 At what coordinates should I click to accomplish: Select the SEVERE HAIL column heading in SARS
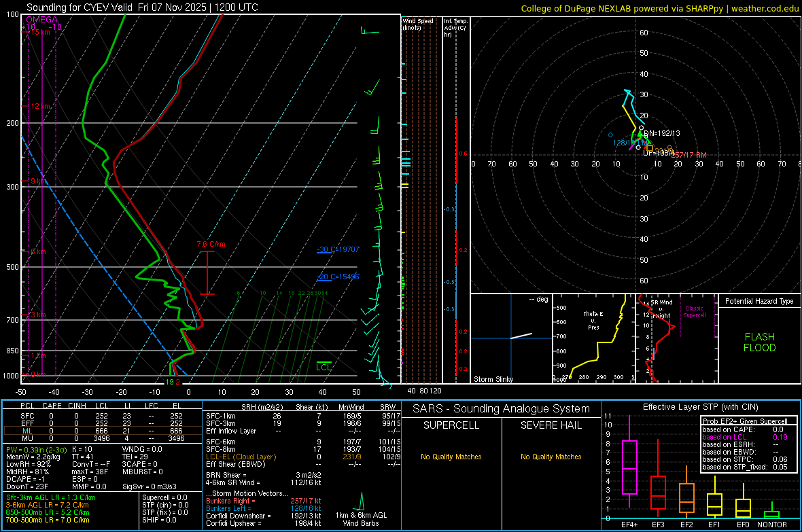pyautogui.click(x=551, y=425)
